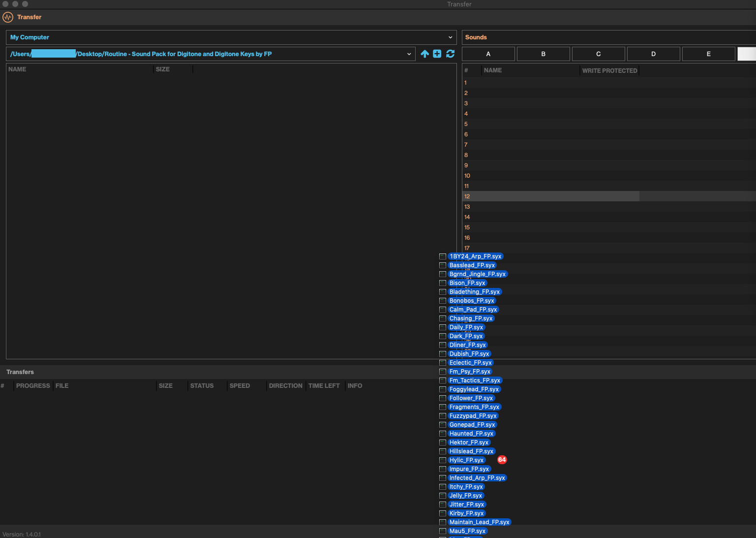
Task: Click file icon beside Eclectic_FP.syx
Action: click(443, 363)
